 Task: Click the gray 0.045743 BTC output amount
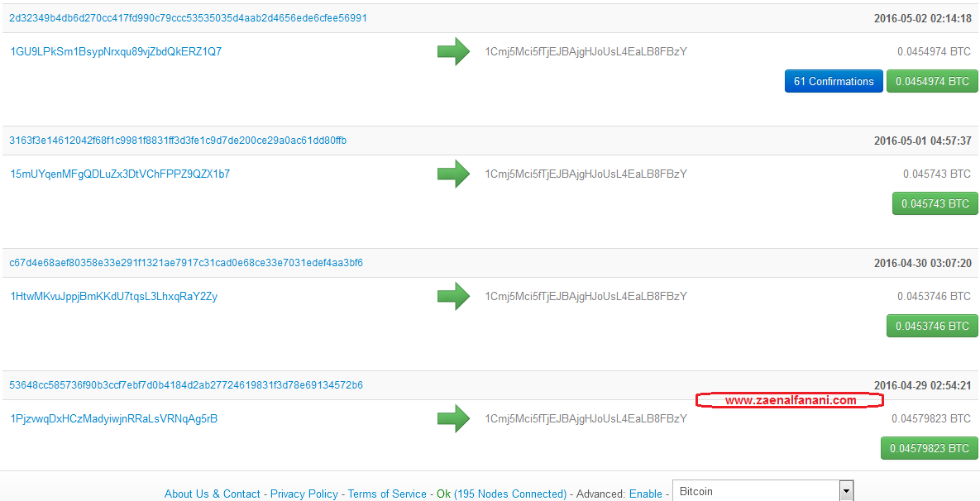point(938,174)
